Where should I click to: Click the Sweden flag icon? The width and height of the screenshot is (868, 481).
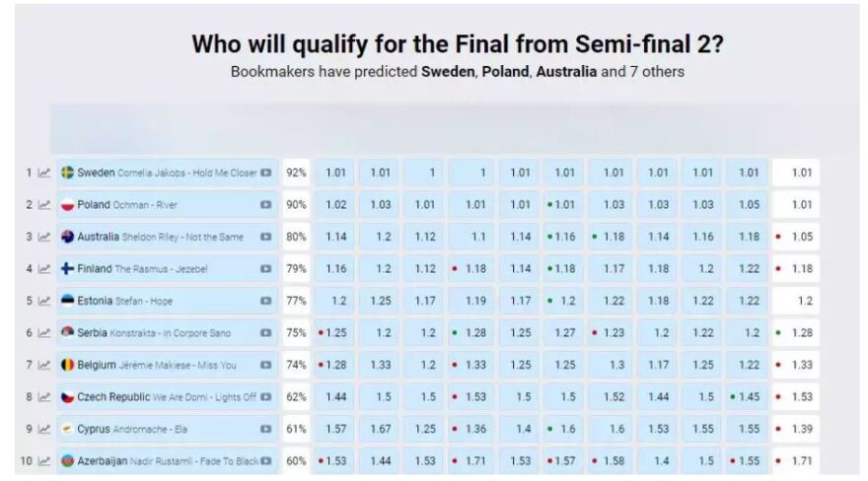coord(68,172)
